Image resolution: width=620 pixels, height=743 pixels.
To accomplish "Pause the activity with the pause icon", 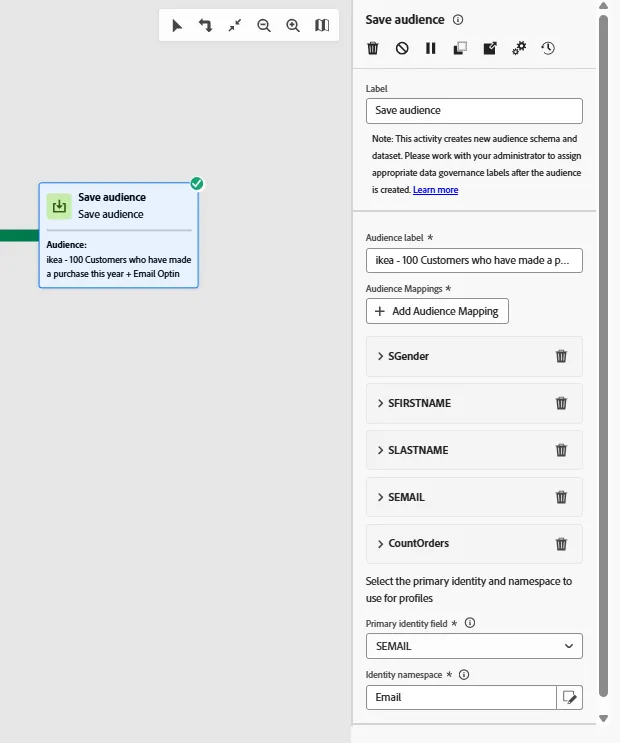I will pos(431,48).
